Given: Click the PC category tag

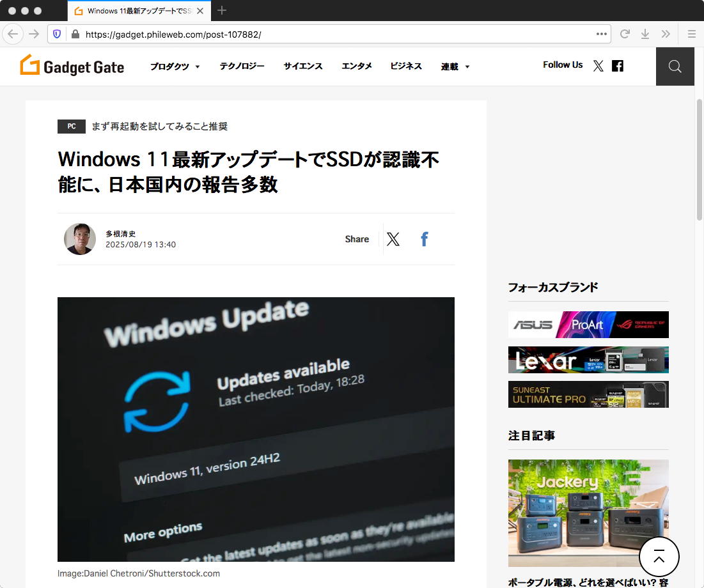Looking at the screenshot, I should (x=72, y=126).
